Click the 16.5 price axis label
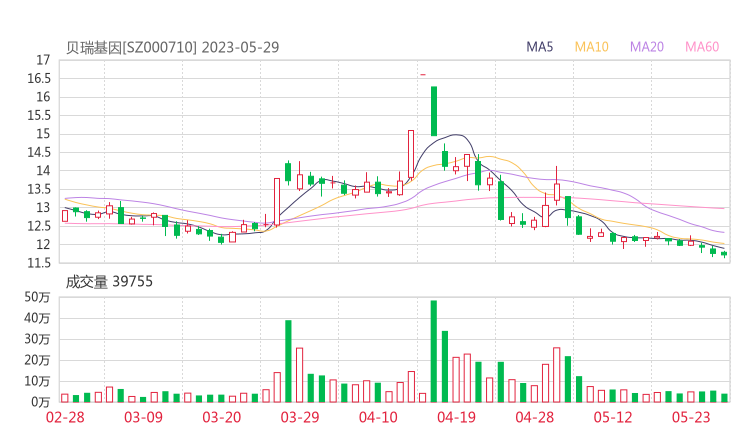Viewport: 740px width, 440px height. point(39,79)
